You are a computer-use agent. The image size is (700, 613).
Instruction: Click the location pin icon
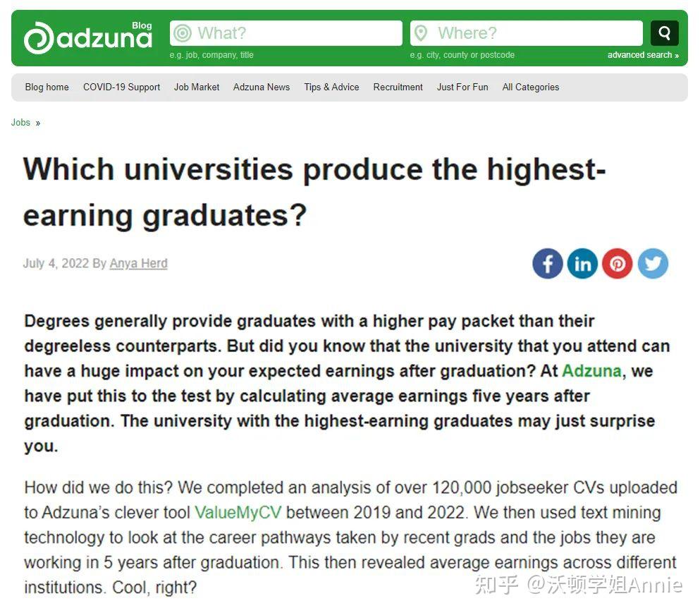[421, 33]
